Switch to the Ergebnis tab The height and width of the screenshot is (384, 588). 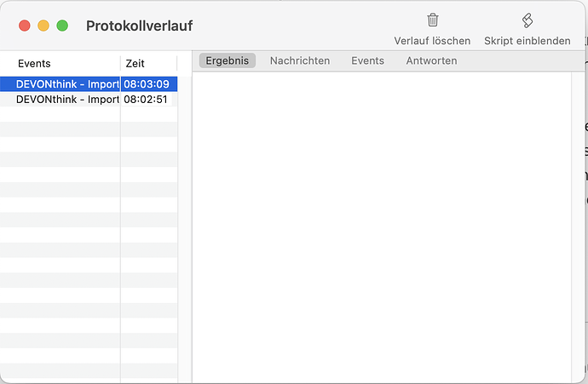227,61
